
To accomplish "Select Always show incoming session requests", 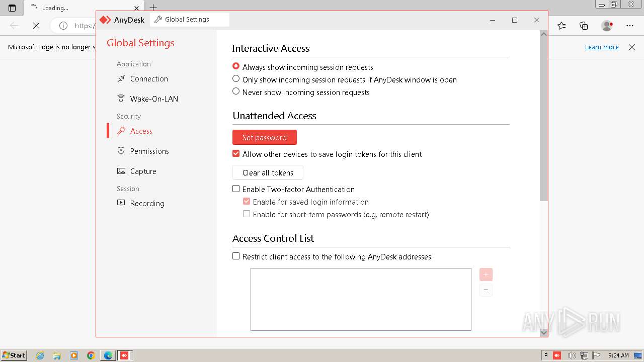I will click(x=236, y=66).
